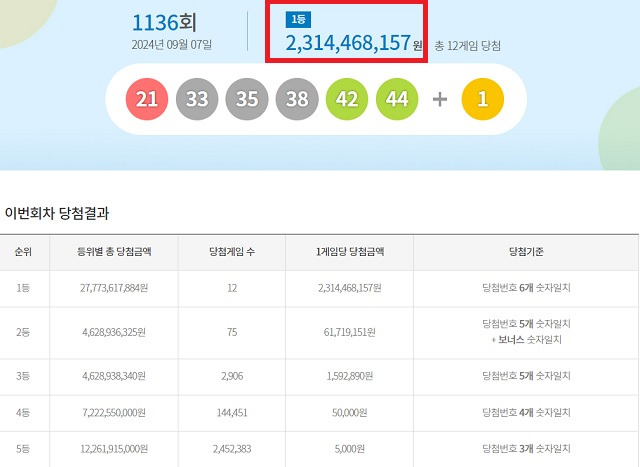
Task: Click the prize amount 2,314,468,157원 in the header
Action: click(x=354, y=43)
